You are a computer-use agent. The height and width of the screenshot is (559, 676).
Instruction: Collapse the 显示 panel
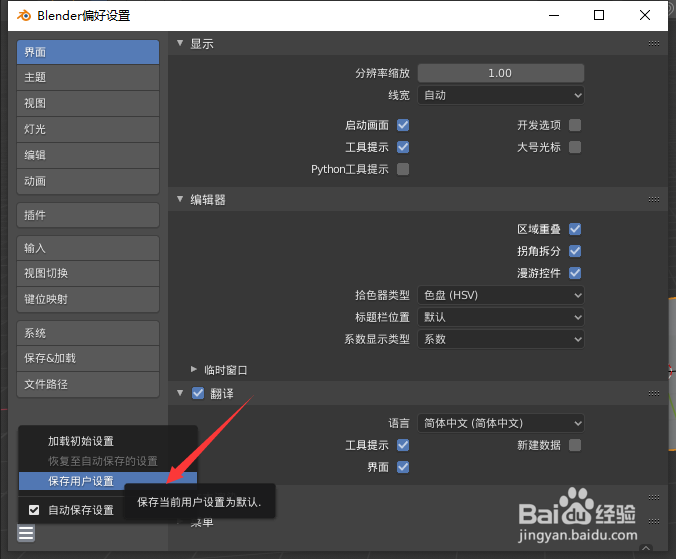[x=180, y=43]
